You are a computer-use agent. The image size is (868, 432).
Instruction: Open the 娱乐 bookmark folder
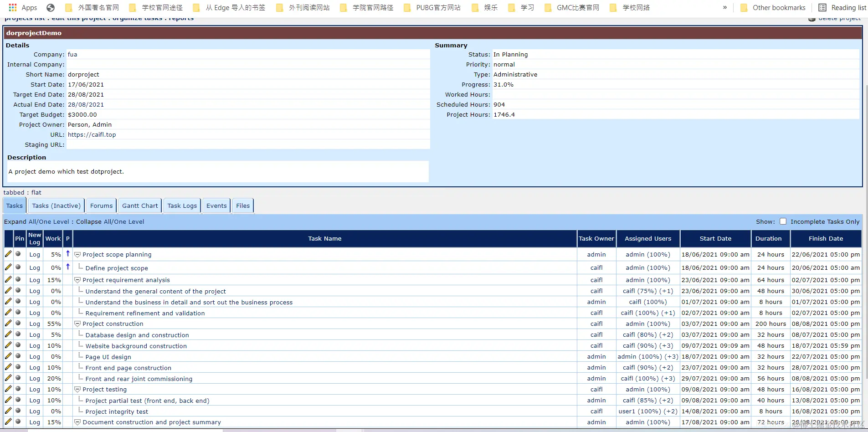point(485,7)
